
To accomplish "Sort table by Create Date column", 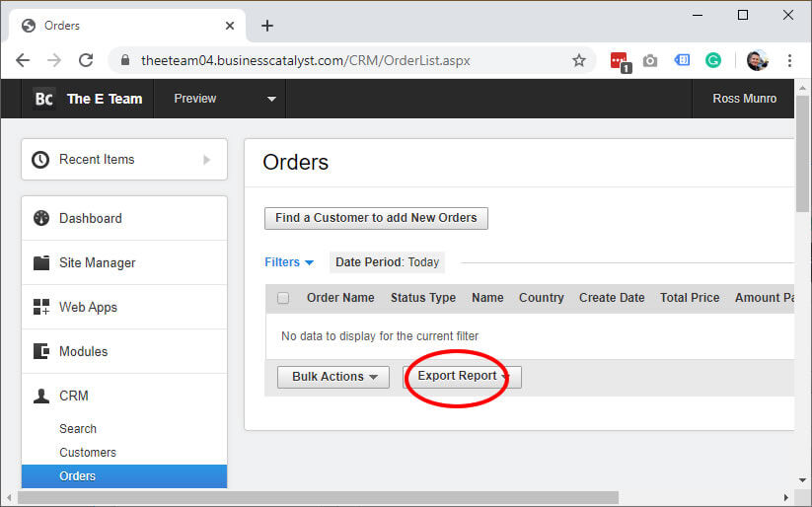I will pyautogui.click(x=612, y=298).
